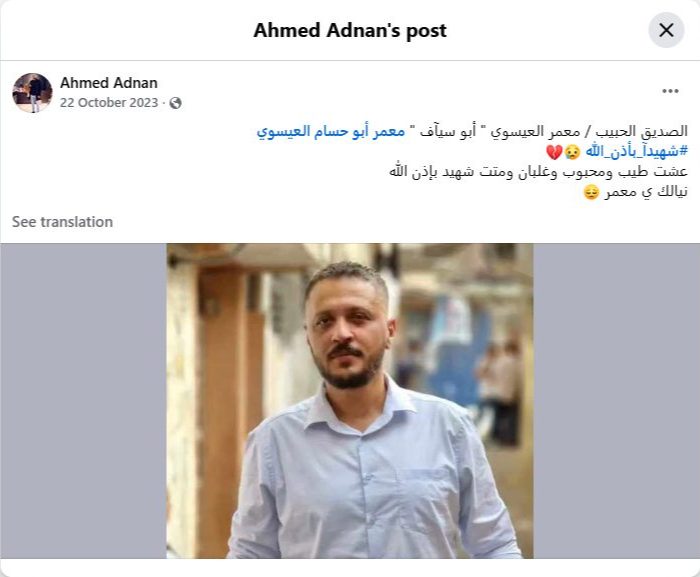Open the 22 October 2023 timestamp link
Screen dimensions: 700x577
click(109, 103)
